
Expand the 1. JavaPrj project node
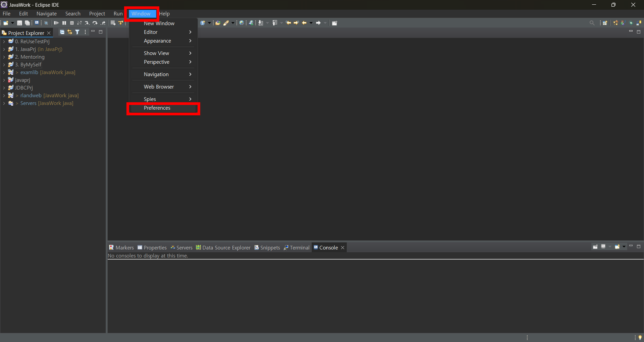click(x=4, y=49)
